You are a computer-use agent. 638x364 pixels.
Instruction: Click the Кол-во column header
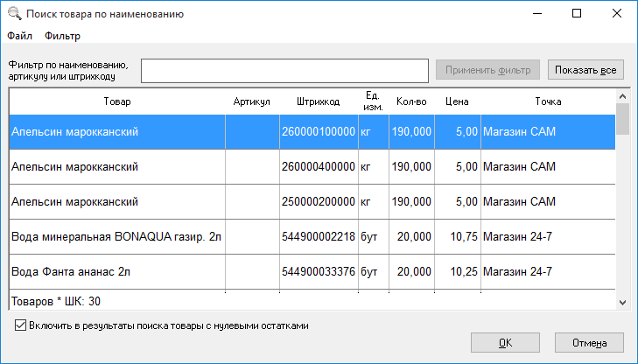(411, 101)
